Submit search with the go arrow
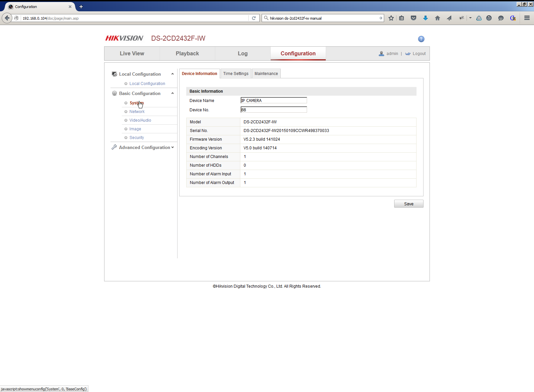 coord(381,18)
